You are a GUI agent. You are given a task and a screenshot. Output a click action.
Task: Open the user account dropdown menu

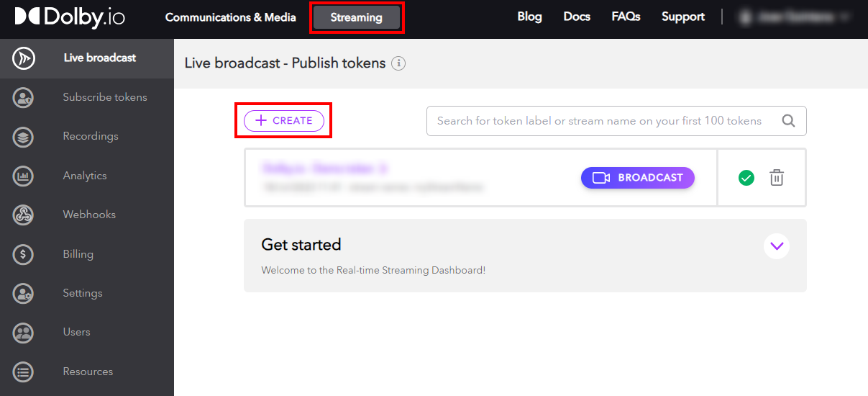793,17
